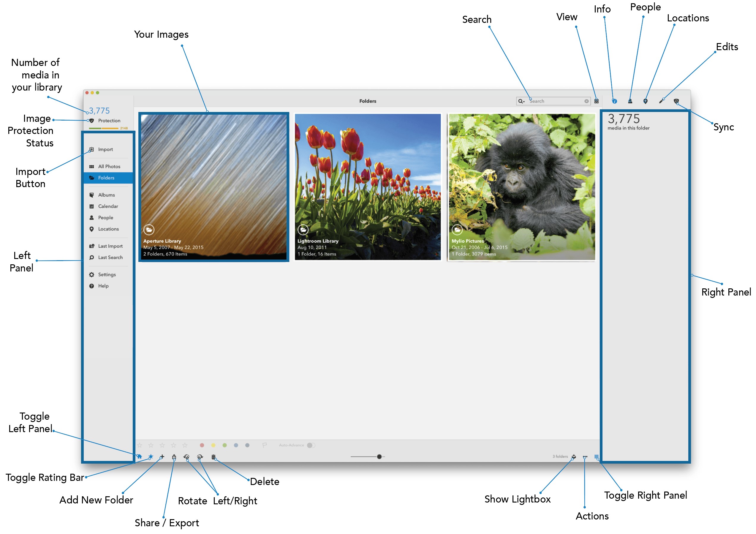Click the Show Lightbox icon
The width and height of the screenshot is (756, 534).
574,456
